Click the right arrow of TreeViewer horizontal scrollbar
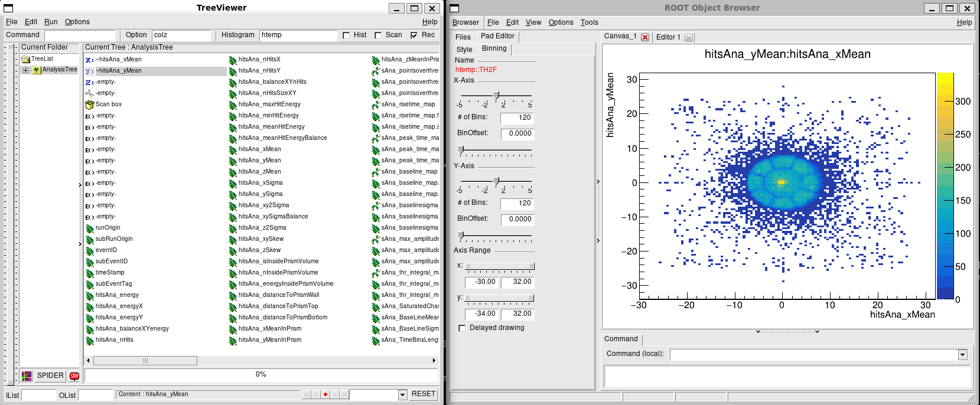Viewport: 980px width, 405px height. tap(434, 361)
